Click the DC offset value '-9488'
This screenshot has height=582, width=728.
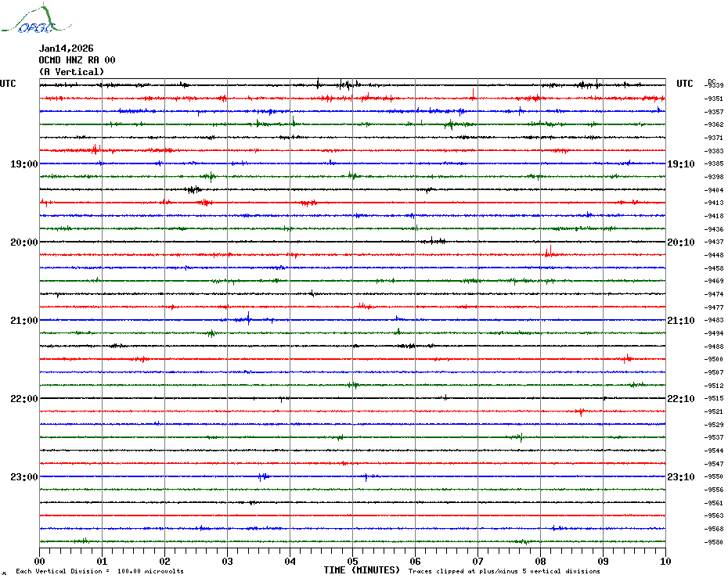tap(714, 347)
